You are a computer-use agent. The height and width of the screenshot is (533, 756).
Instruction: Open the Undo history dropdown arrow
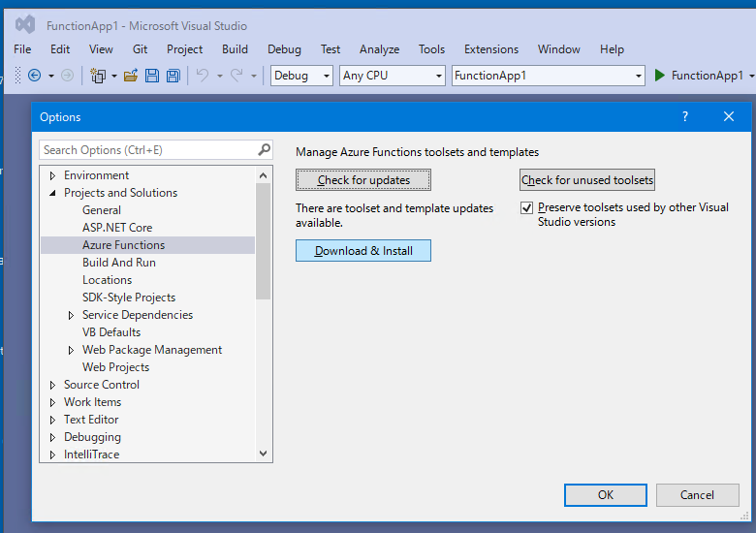coord(220,77)
